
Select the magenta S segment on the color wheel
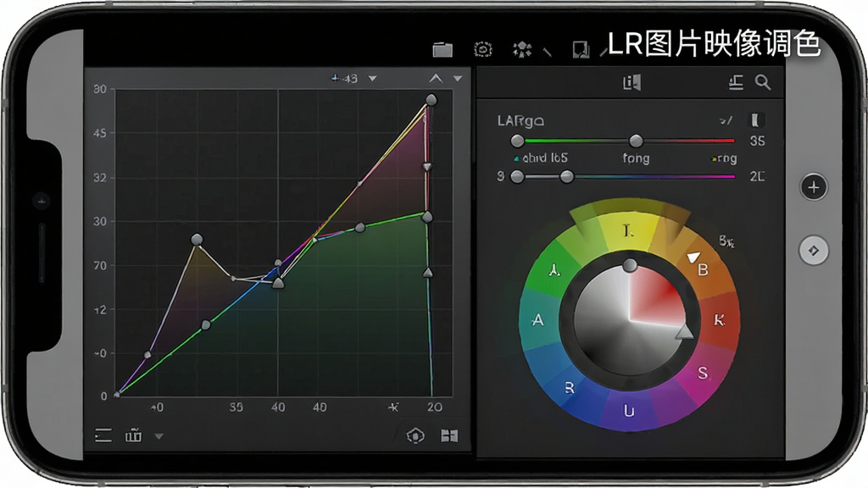(701, 372)
